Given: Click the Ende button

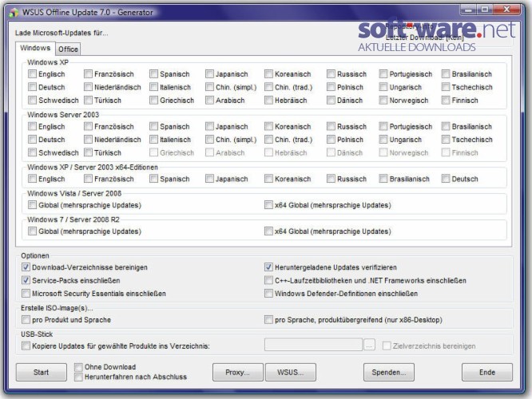Looking at the screenshot, I should [x=487, y=372].
